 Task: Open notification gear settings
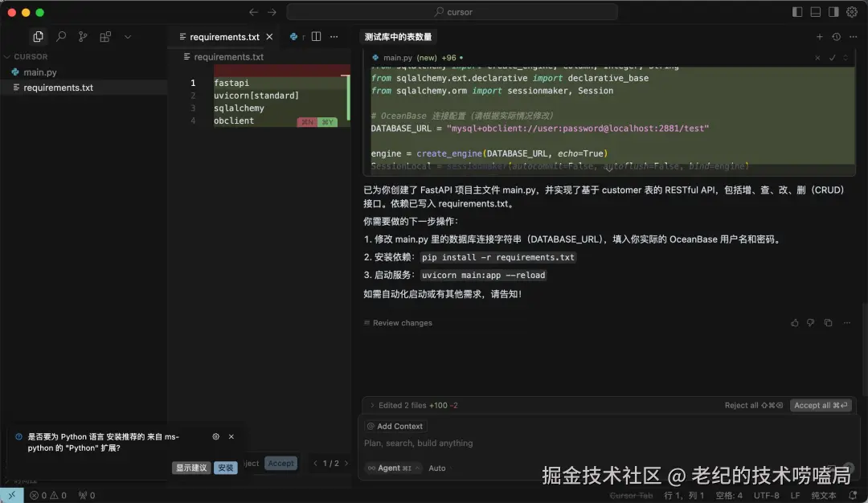point(216,436)
